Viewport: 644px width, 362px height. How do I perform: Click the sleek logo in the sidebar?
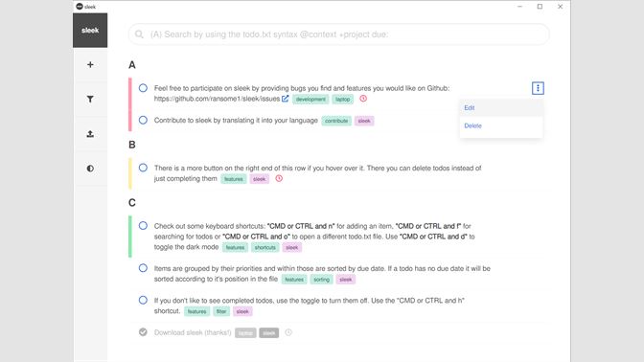pyautogui.click(x=90, y=30)
